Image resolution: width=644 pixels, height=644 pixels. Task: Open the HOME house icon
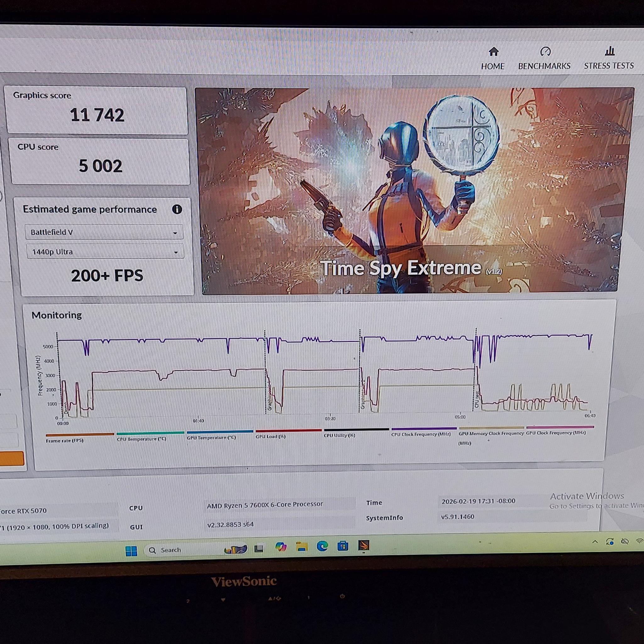pos(493,52)
